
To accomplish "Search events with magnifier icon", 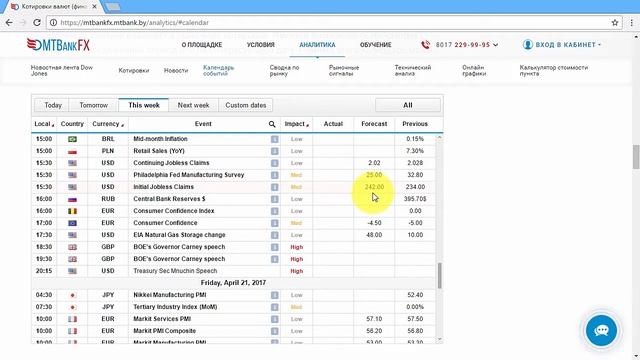I will (272, 124).
